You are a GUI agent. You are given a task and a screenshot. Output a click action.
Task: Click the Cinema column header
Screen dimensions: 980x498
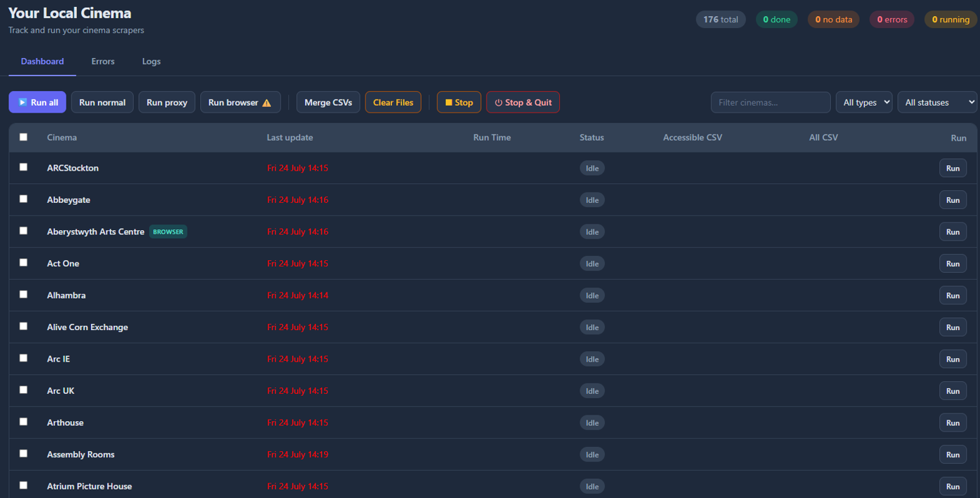(62, 138)
